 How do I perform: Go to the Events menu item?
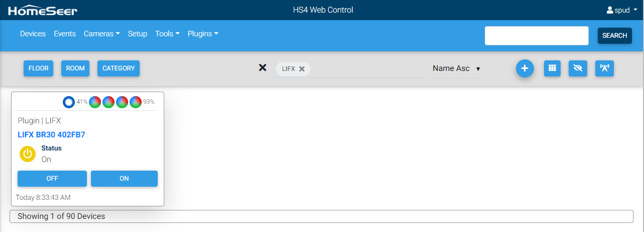(65, 34)
